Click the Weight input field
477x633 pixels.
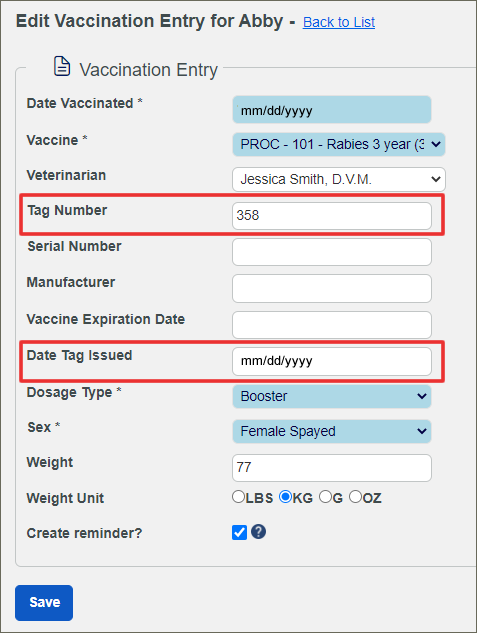pyautogui.click(x=332, y=468)
